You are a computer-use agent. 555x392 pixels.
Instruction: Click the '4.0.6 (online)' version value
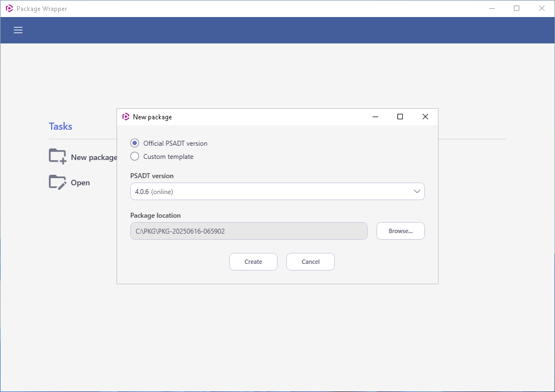coord(154,191)
